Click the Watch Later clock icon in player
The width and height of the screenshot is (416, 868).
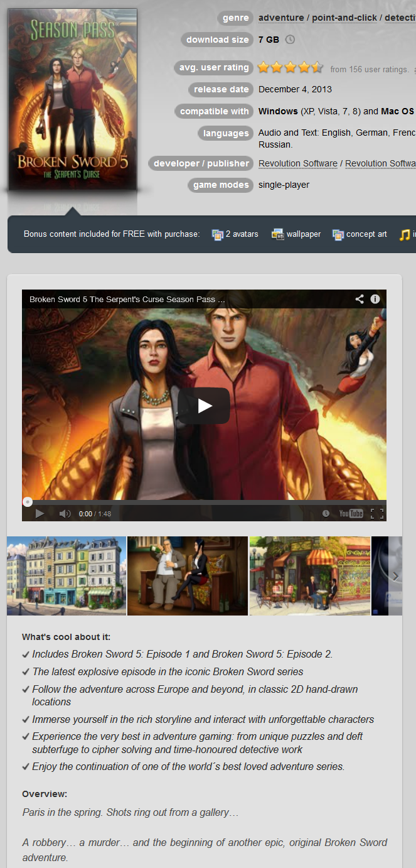tap(326, 513)
